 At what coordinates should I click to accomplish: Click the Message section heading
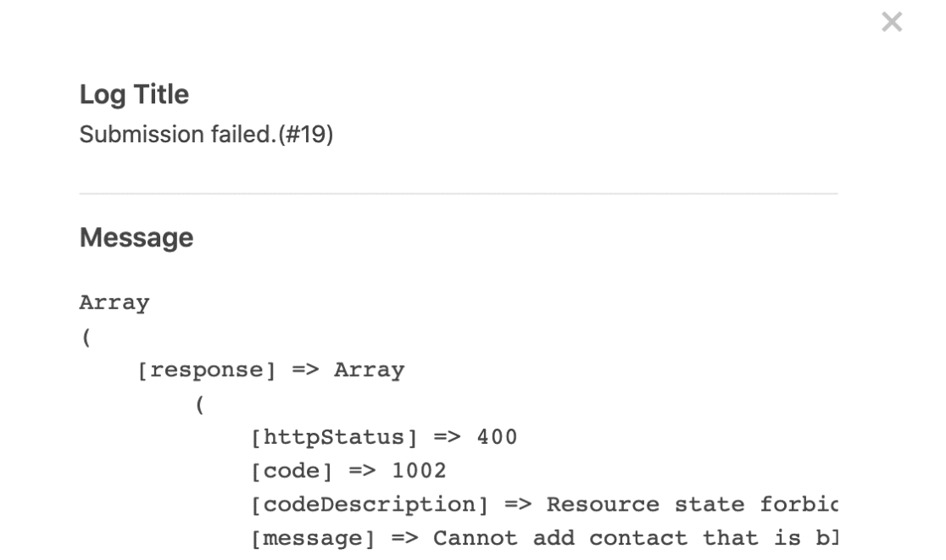coord(136,237)
